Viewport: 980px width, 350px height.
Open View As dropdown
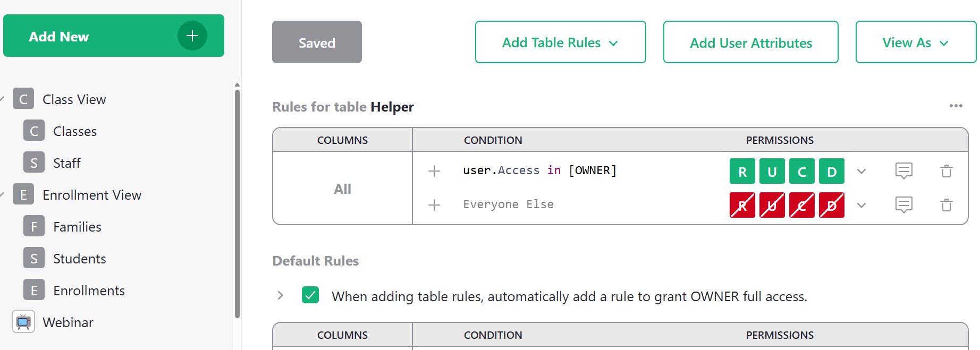[x=916, y=42]
